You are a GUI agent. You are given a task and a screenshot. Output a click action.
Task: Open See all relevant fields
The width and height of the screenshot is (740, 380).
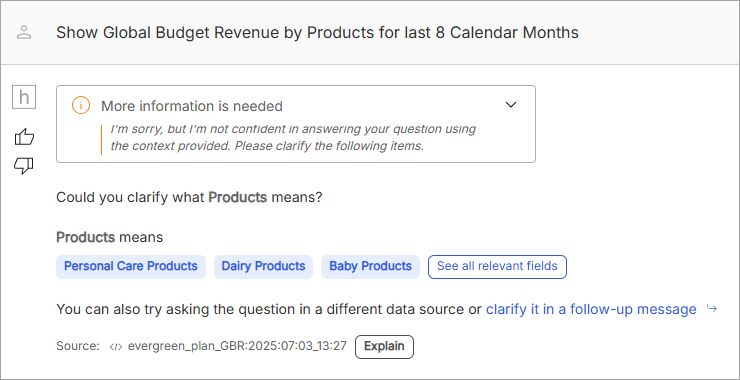(x=497, y=267)
